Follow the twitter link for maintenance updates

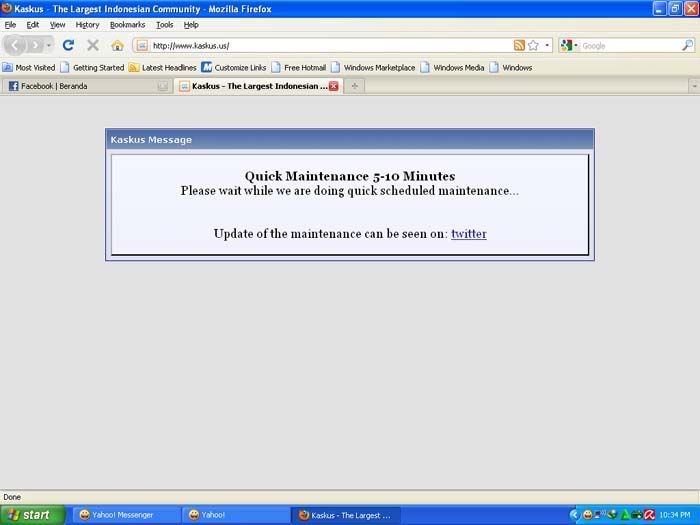coord(469,233)
